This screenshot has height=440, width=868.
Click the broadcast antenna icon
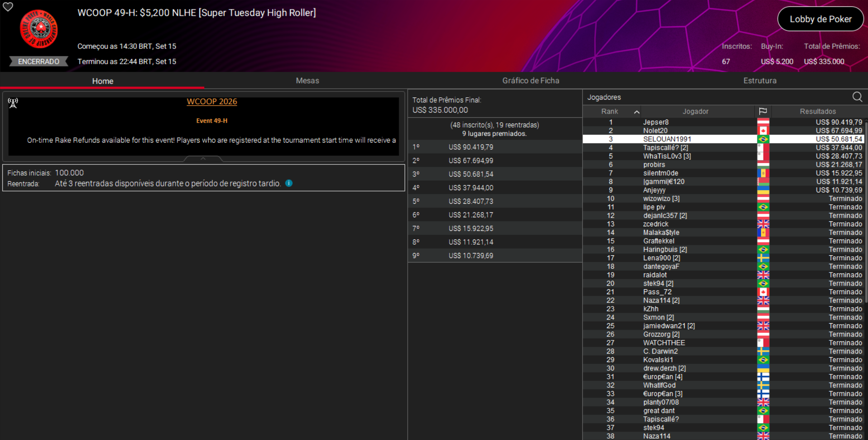tap(13, 103)
